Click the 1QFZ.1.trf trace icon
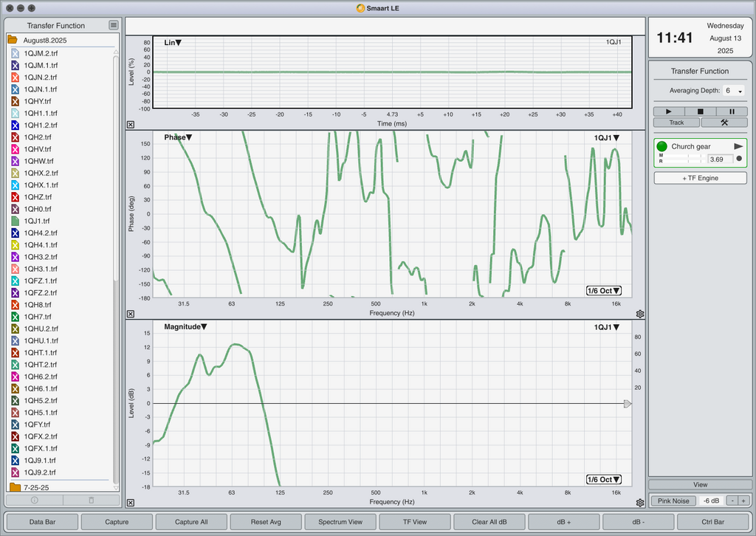This screenshot has height=536, width=756. 15,281
